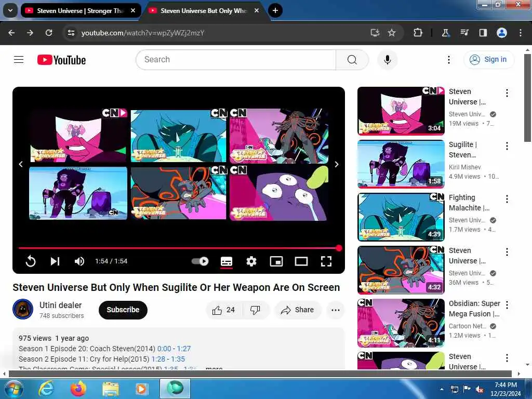The width and height of the screenshot is (532, 399).
Task: Mute the video volume speaker icon
Action: click(x=79, y=261)
